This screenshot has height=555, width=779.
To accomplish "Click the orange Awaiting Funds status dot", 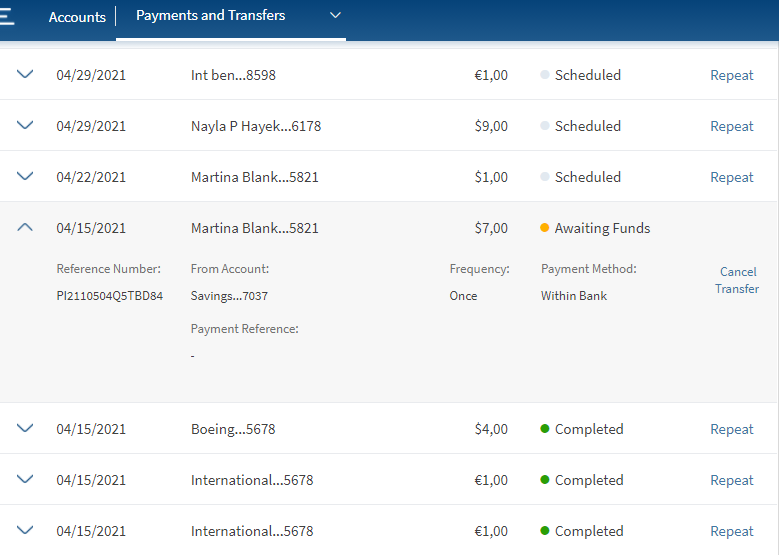I will point(545,228).
